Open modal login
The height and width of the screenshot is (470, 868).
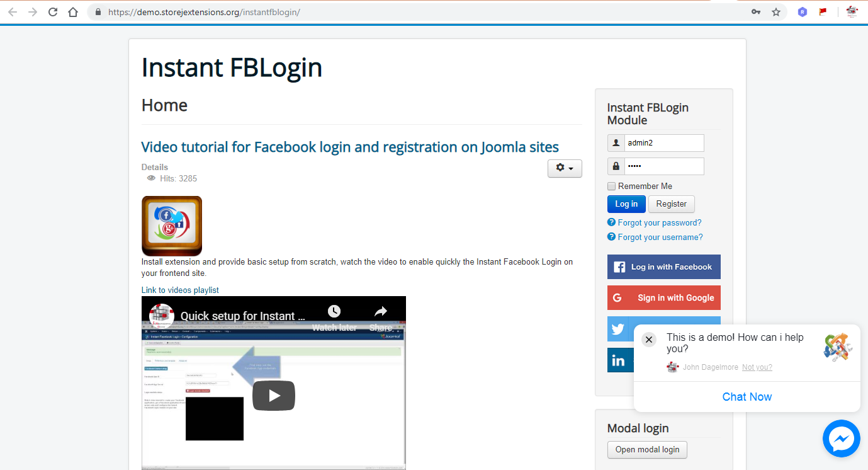647,450
